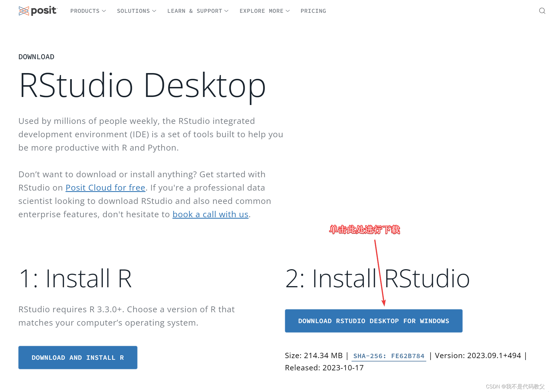Screen dimensions: 549x392
Task: Click the 2: Install RStudio heading
Action: 377,278
